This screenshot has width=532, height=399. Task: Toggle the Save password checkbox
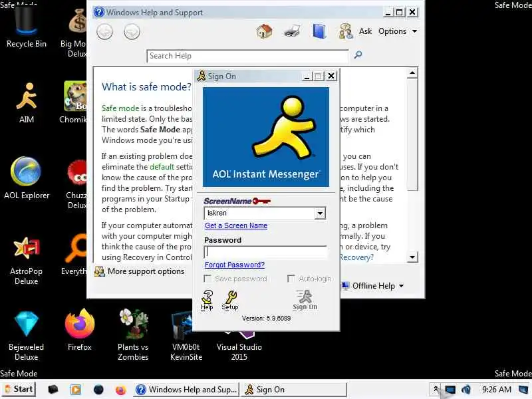coord(207,279)
